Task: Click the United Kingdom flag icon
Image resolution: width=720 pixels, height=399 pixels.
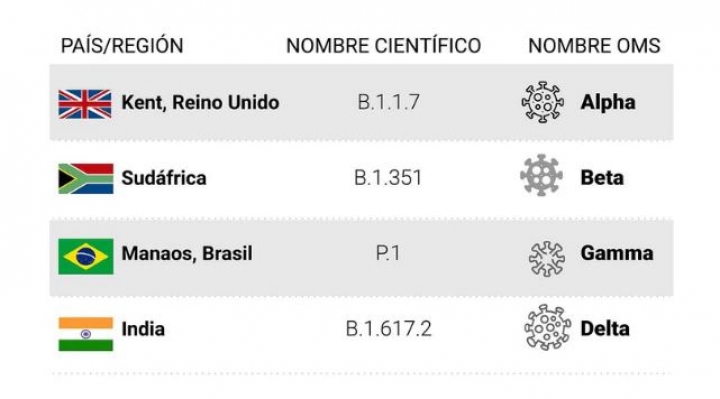Action: point(85,104)
